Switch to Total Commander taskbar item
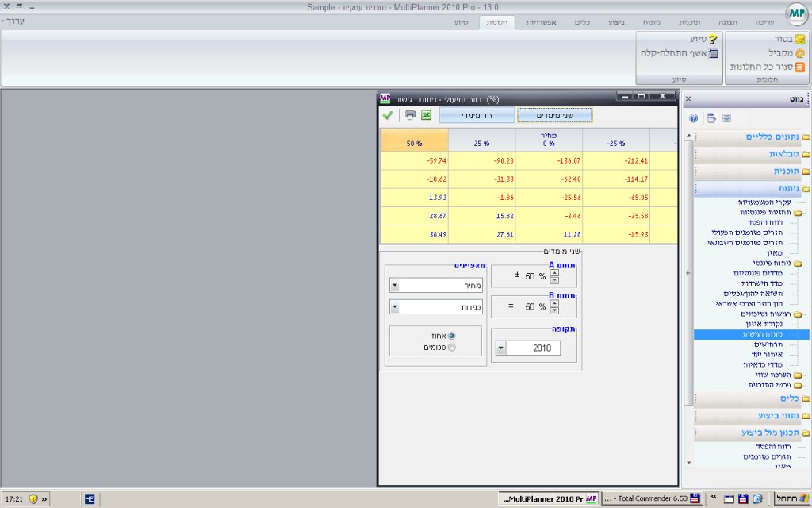This screenshot has height=508, width=812. 653,498
